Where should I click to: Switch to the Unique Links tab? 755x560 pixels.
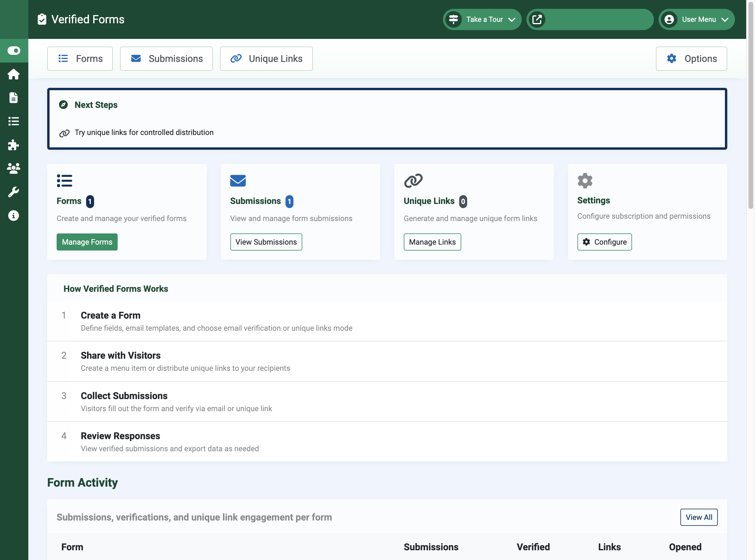coord(266,58)
